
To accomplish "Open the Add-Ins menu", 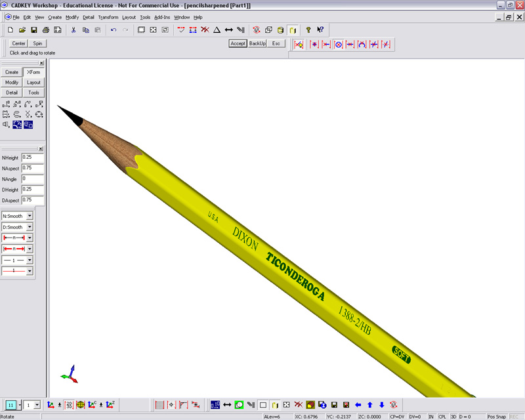I will (162, 17).
